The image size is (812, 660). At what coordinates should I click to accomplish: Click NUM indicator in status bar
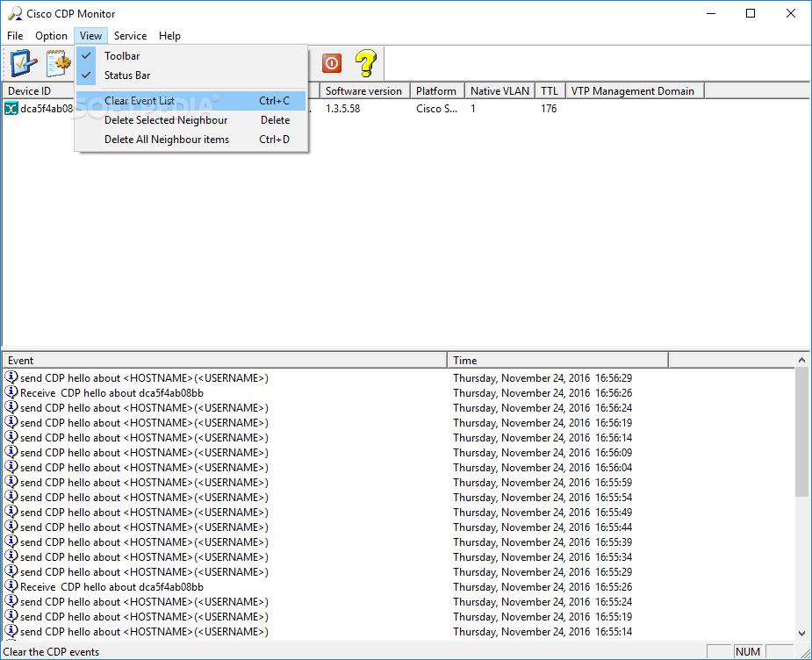pyautogui.click(x=748, y=652)
